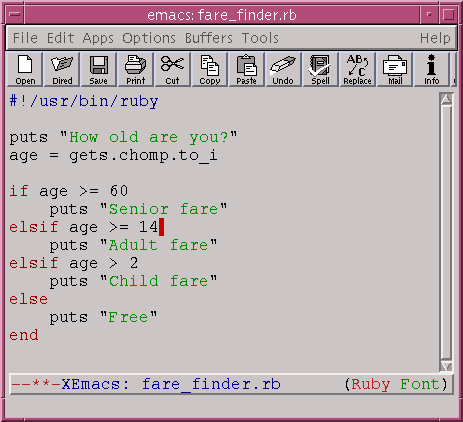Screen dimensions: 463x422
Task: Click the Open file toolbar icon
Action: pyautogui.click(x=25, y=69)
